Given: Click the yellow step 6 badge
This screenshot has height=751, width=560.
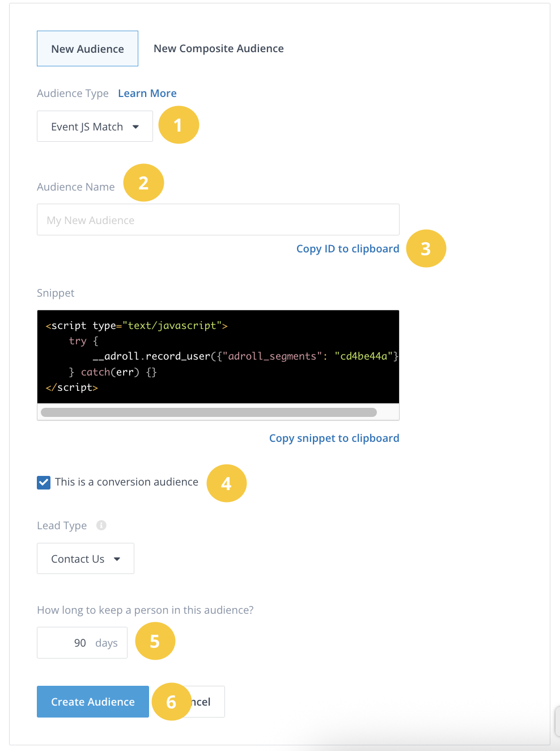Looking at the screenshot, I should click(171, 702).
